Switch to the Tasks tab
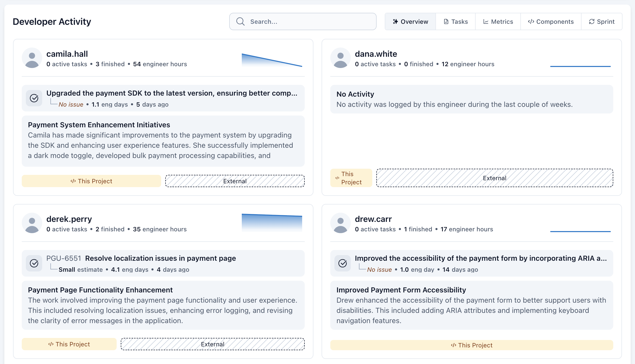Screen dimensions: 635x364 [x=456, y=22]
